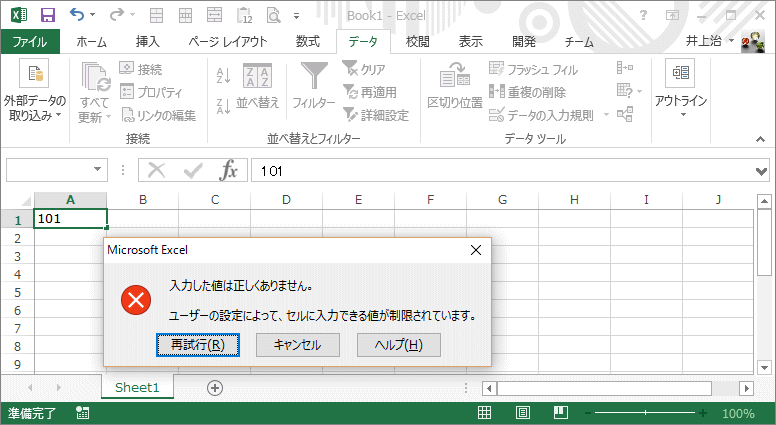The height and width of the screenshot is (425, 776).
Task: Select the Sheet1 tab
Action: pos(137,387)
